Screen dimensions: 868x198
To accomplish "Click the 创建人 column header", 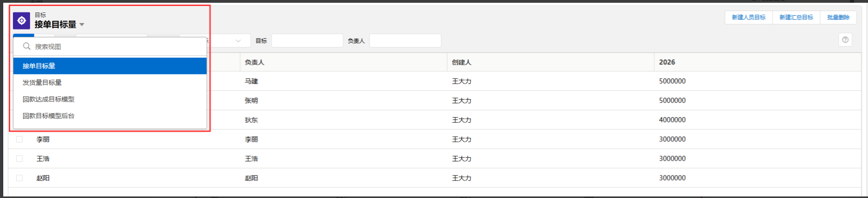I will (x=461, y=62).
